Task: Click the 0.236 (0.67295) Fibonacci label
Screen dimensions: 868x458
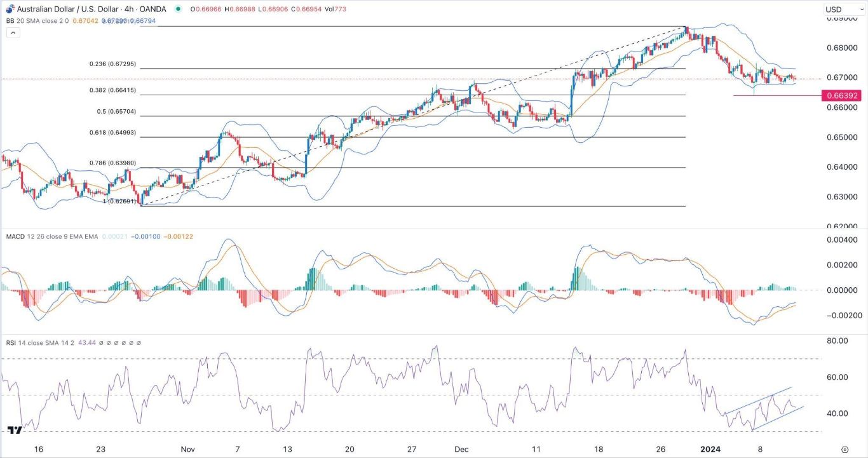Action: pyautogui.click(x=112, y=65)
